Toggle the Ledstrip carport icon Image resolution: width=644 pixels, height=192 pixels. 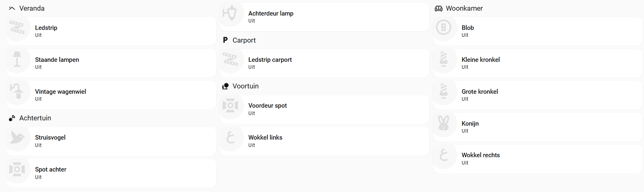point(231,60)
